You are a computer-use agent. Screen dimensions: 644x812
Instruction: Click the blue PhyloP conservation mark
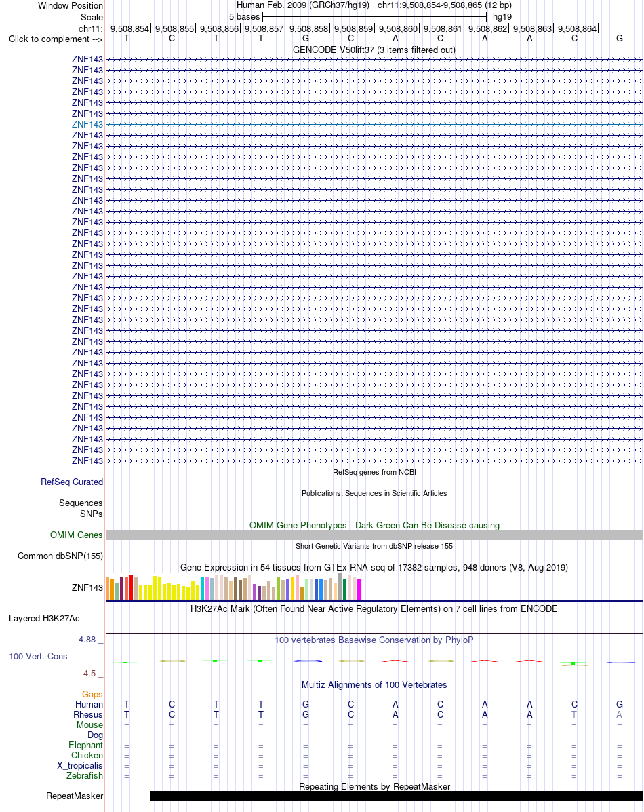pyautogui.click(x=308, y=661)
